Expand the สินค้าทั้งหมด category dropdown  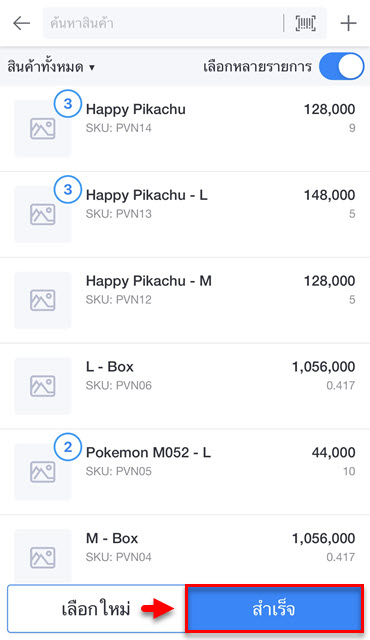click(51, 67)
